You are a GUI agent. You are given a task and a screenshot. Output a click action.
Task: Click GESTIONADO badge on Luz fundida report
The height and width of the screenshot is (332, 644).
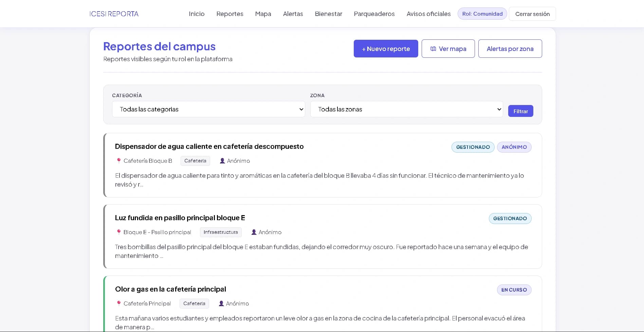click(510, 219)
